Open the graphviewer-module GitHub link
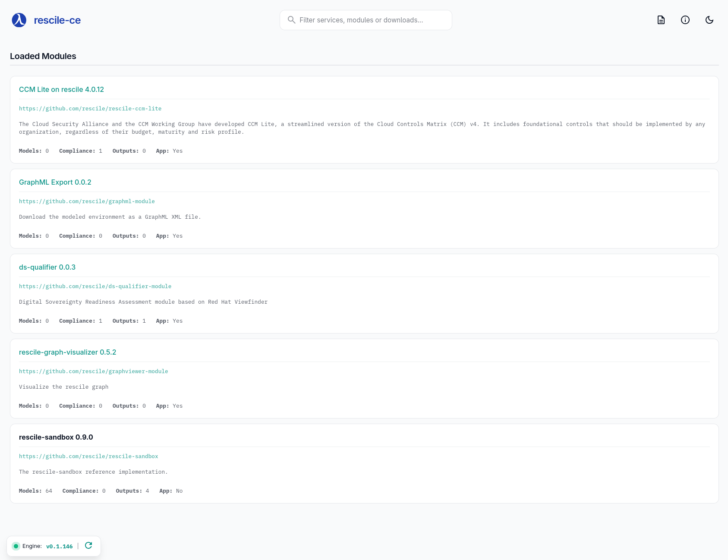Image resolution: width=728 pixels, height=560 pixels. pyautogui.click(x=93, y=371)
